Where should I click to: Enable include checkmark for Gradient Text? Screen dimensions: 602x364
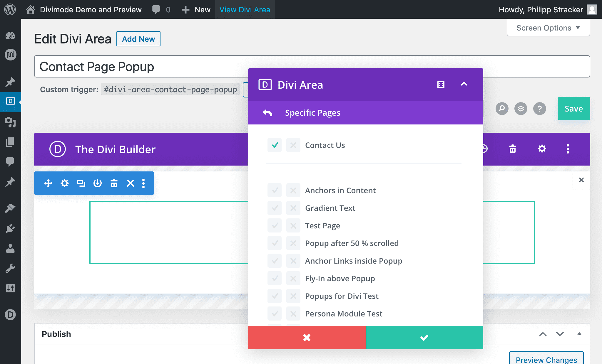tap(275, 208)
